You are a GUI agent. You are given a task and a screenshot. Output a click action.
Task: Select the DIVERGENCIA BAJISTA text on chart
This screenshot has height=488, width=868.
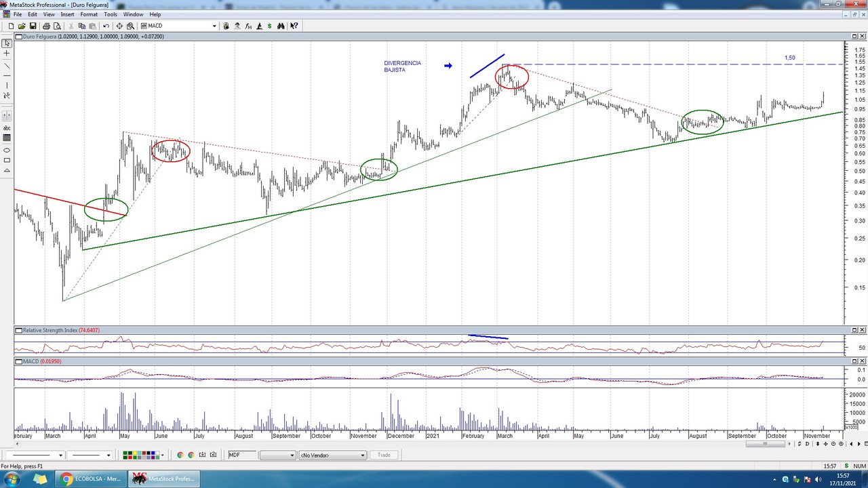(x=402, y=66)
